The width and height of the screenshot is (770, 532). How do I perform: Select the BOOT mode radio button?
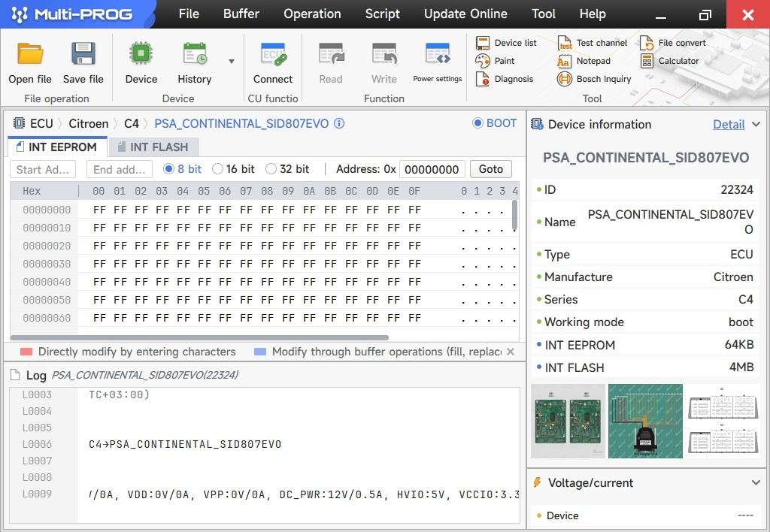(x=477, y=123)
